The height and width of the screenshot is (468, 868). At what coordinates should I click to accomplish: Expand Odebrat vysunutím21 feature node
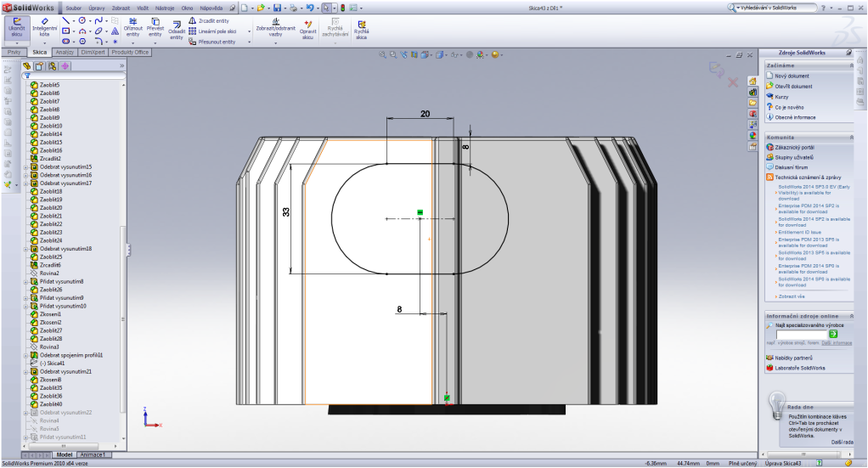tap(25, 372)
